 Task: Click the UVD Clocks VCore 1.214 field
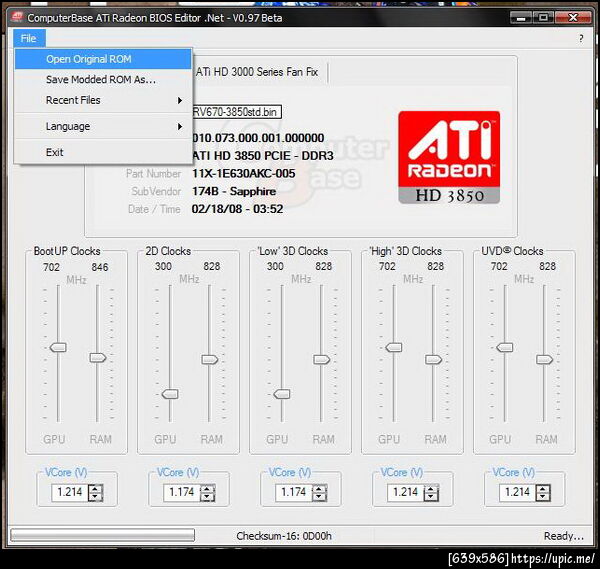click(x=517, y=492)
